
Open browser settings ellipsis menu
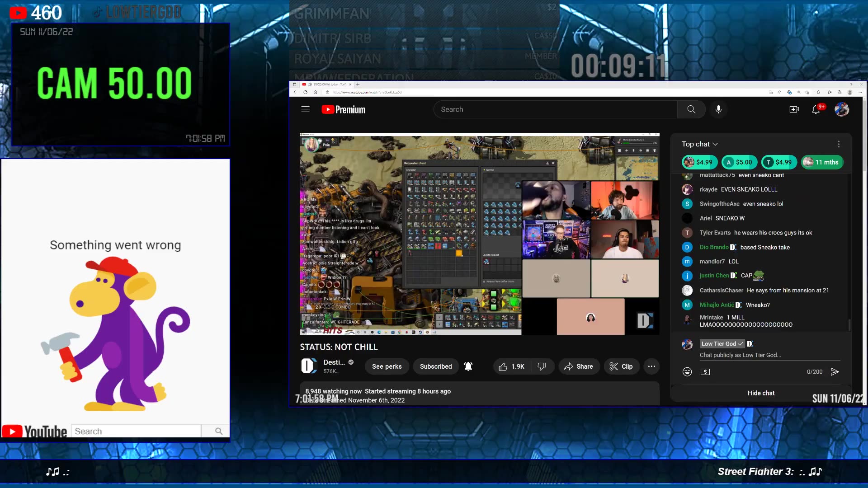coord(860,92)
